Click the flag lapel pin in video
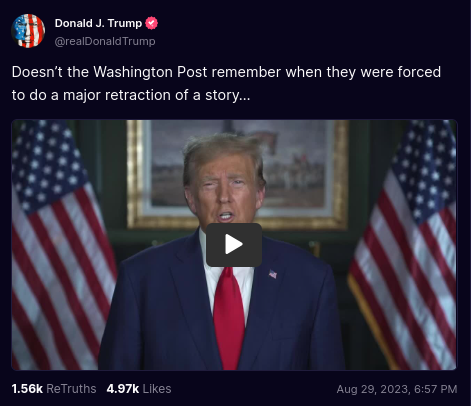Viewport: 471px width, 406px height. click(273, 274)
